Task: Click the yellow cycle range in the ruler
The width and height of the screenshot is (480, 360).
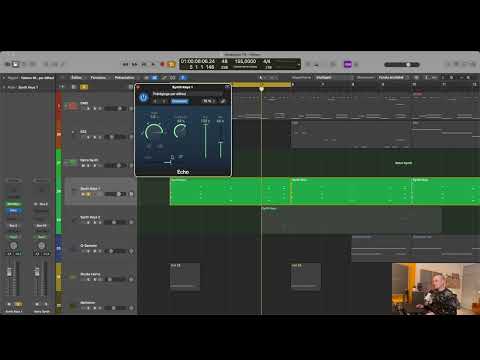Action: click(x=262, y=85)
